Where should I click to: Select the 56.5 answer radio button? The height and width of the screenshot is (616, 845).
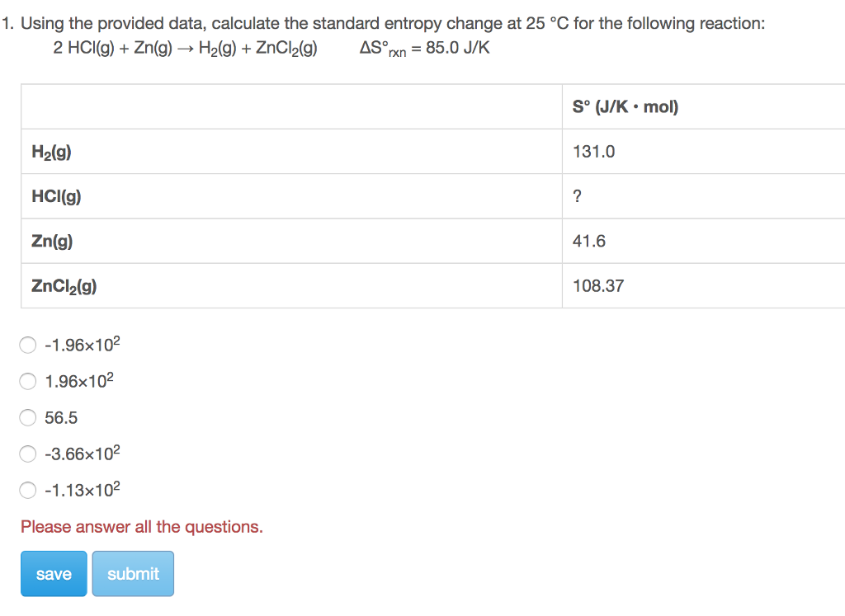point(27,417)
